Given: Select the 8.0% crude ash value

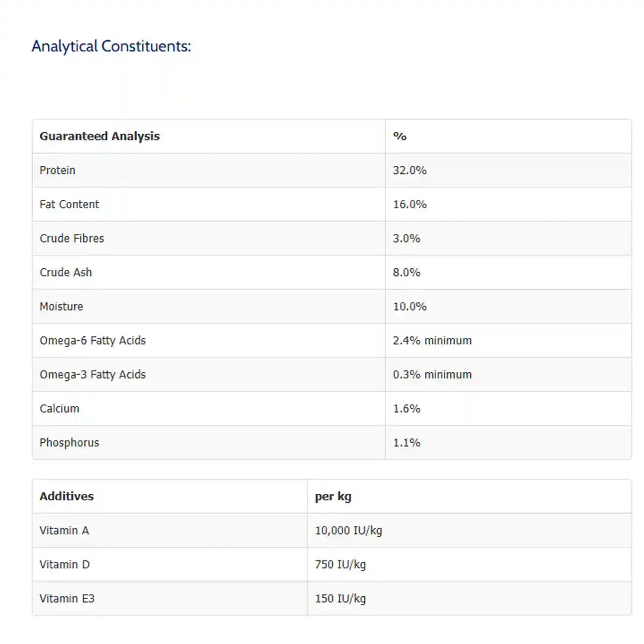Looking at the screenshot, I should click(x=406, y=273).
